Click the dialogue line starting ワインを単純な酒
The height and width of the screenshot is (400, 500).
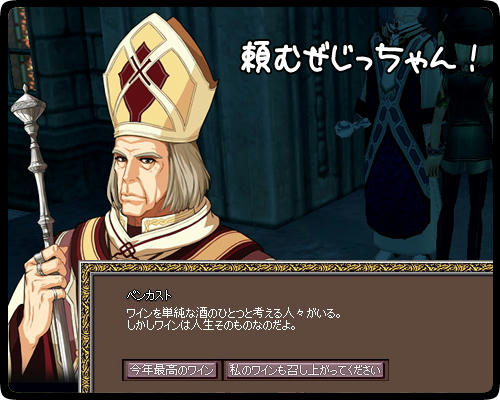(234, 313)
